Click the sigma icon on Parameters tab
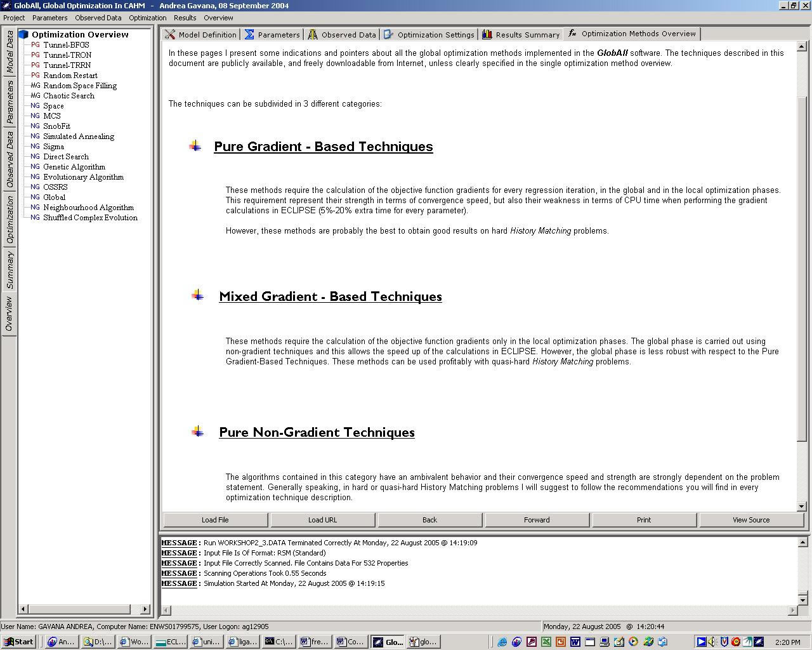The height and width of the screenshot is (650, 812). (250, 34)
